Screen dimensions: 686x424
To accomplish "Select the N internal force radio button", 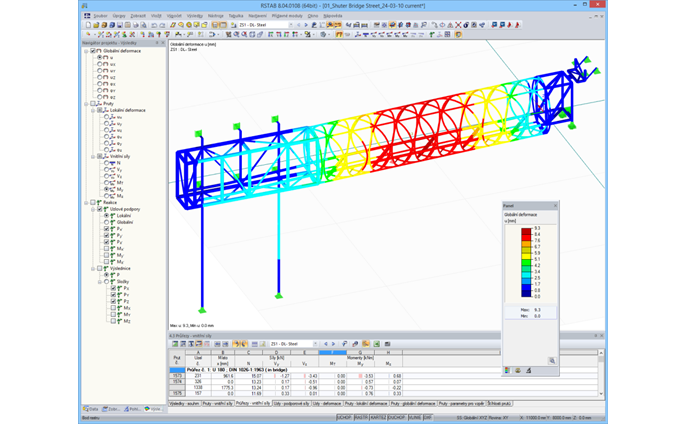I will (106, 163).
